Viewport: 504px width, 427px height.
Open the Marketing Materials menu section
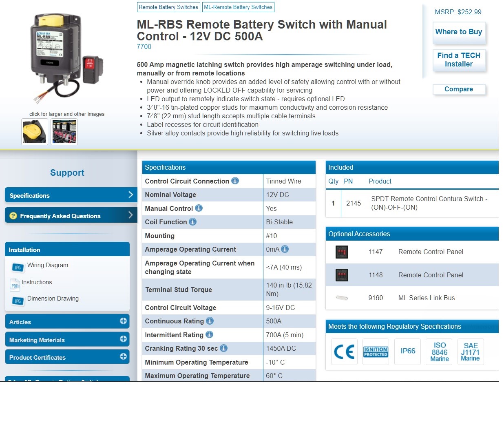pos(67,339)
